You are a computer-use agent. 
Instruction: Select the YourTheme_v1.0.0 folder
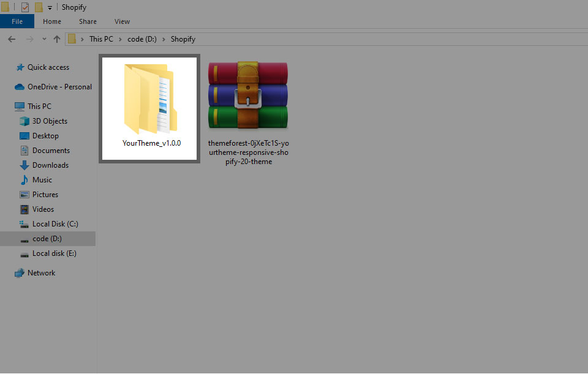[x=149, y=108]
